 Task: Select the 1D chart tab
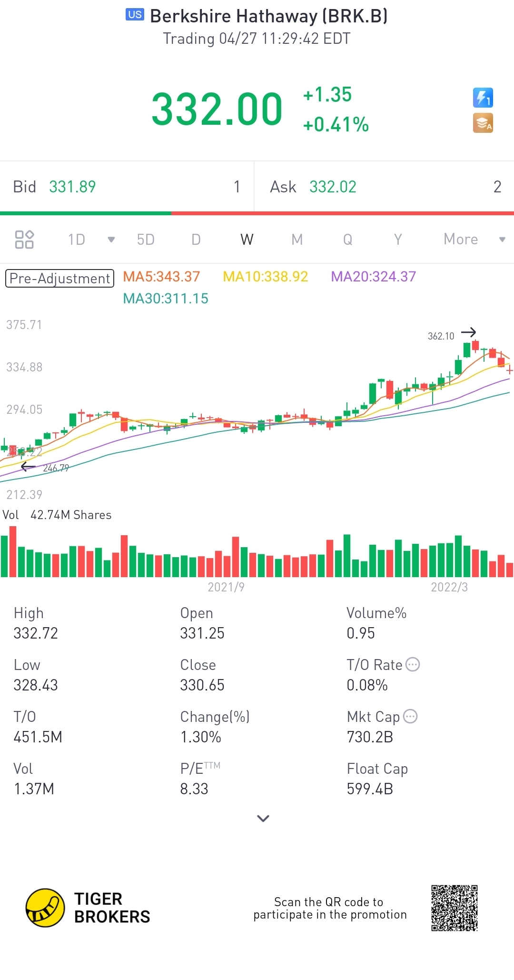(76, 240)
